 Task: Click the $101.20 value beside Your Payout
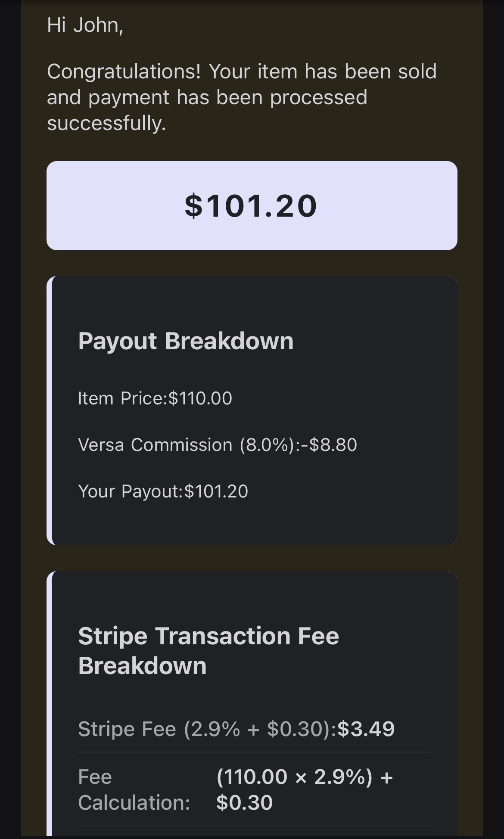tap(216, 491)
